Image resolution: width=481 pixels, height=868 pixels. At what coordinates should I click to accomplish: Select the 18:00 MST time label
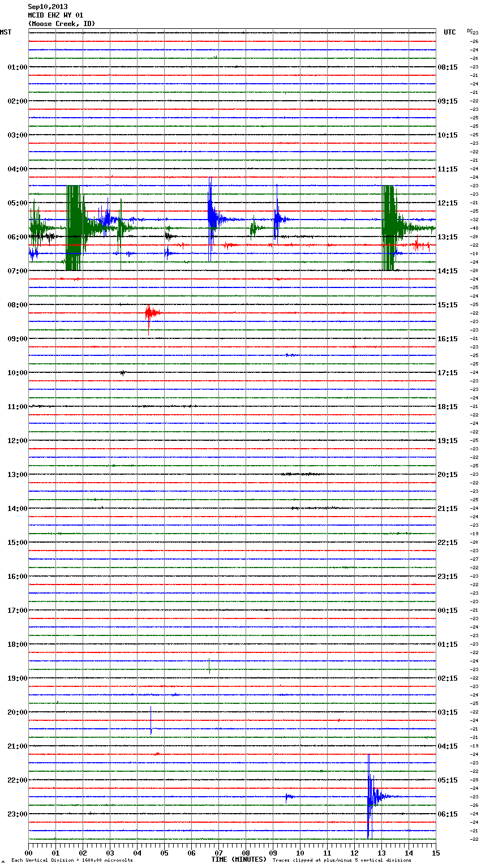(18, 644)
